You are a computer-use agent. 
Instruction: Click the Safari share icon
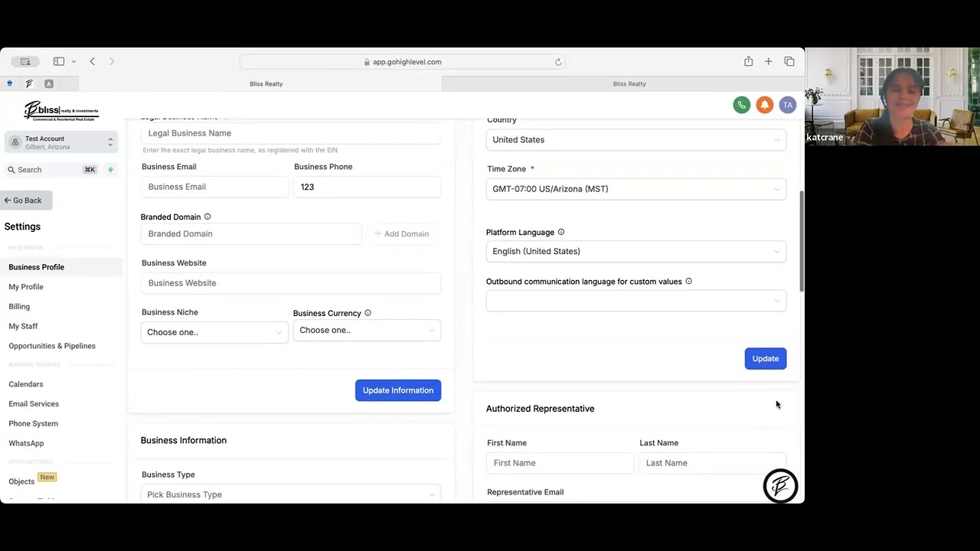[748, 61]
